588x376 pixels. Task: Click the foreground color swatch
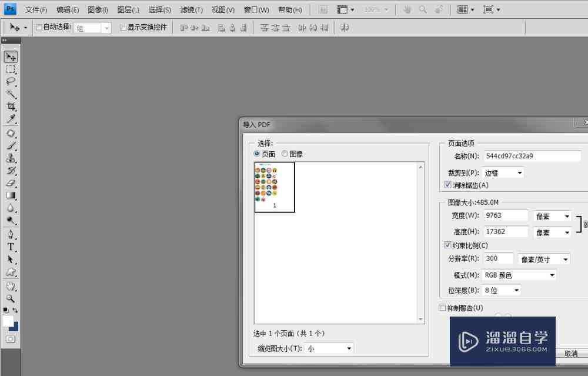click(8, 321)
